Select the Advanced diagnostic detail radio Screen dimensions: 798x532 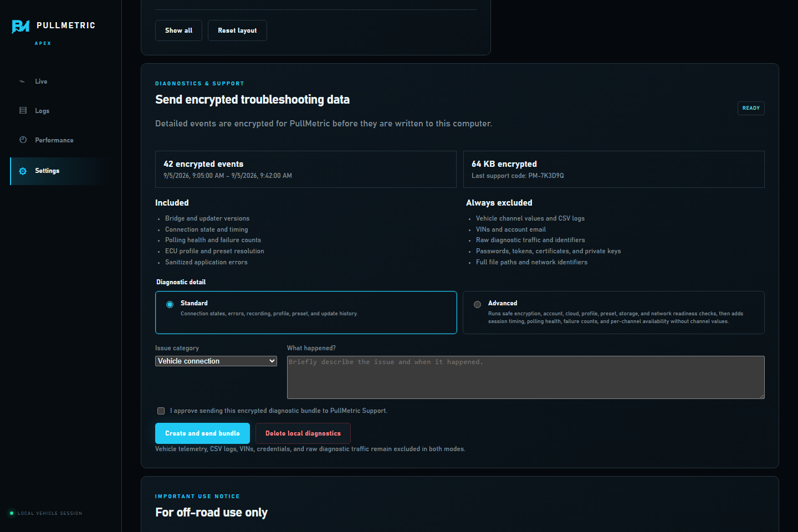(477, 304)
